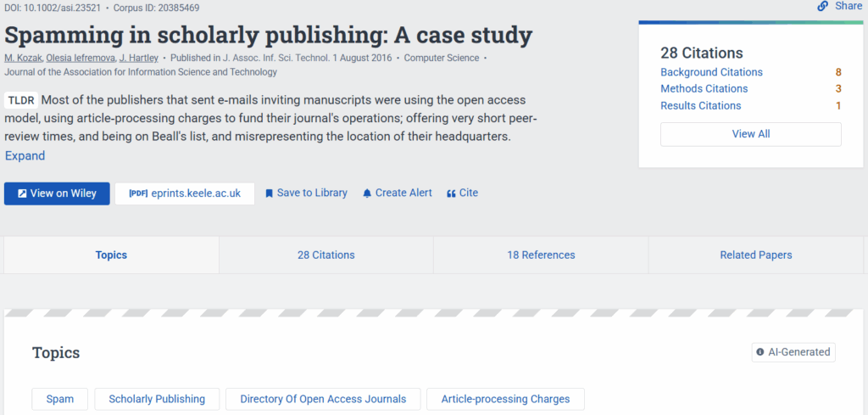Click the Save to Library bookmark icon
Image resolution: width=868 pixels, height=415 pixels.
click(270, 193)
